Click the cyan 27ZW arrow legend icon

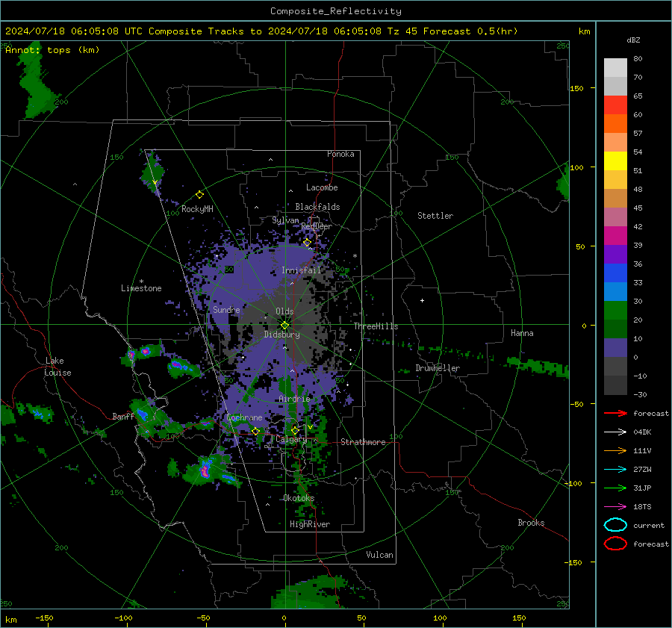pos(615,470)
